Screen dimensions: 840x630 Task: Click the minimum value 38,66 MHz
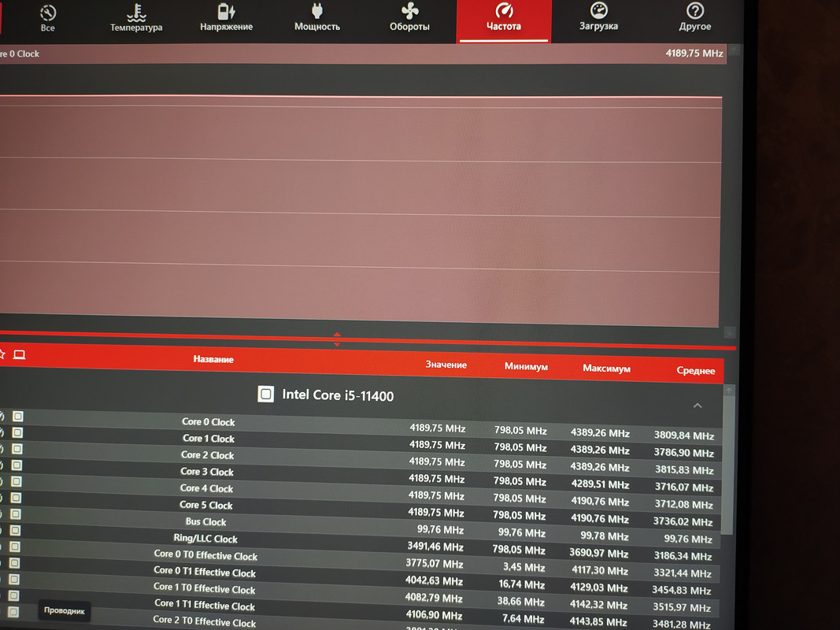(x=520, y=602)
